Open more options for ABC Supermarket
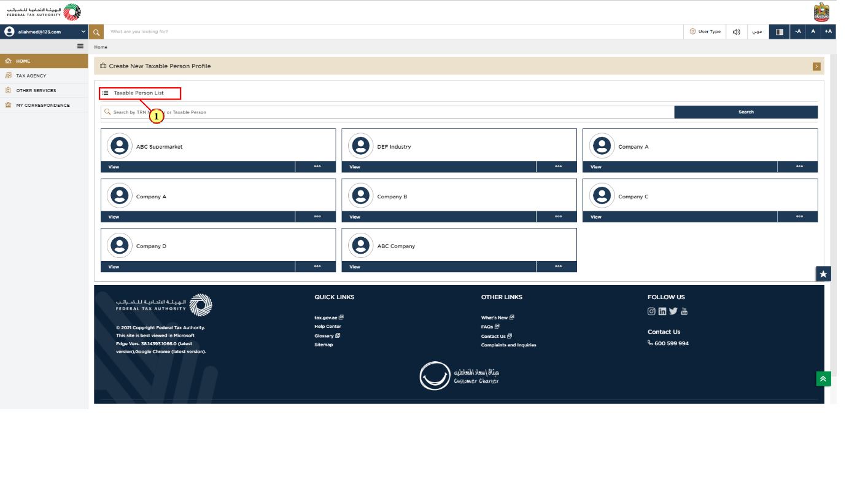Viewport: 868px width, 492px height. [x=317, y=166]
